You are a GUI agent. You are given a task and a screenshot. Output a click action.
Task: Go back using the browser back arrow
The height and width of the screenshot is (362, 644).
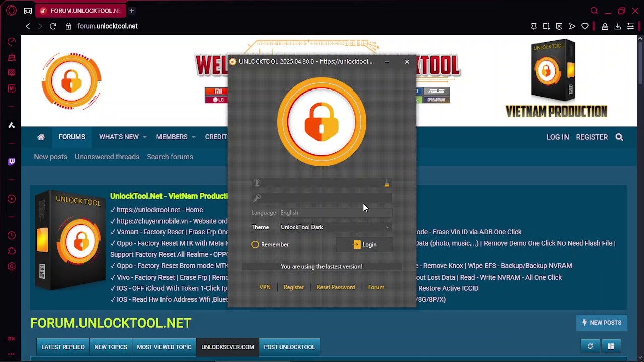(x=28, y=26)
